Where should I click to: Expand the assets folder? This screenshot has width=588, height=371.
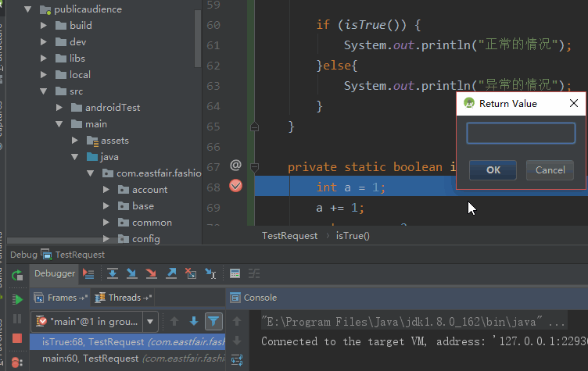pyautogui.click(x=75, y=141)
